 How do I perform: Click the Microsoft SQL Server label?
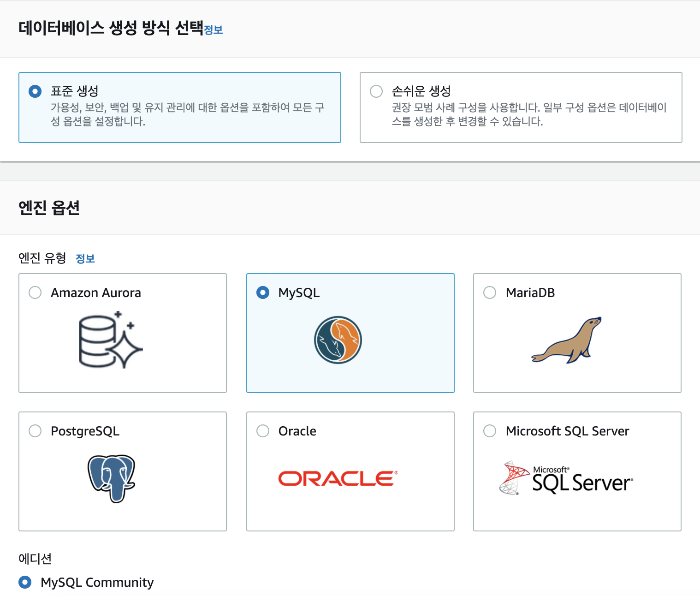click(568, 431)
